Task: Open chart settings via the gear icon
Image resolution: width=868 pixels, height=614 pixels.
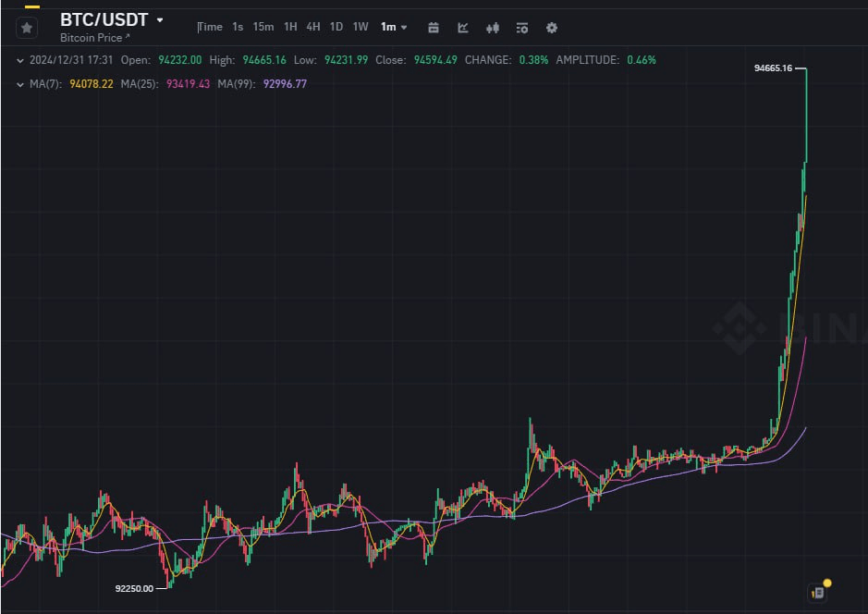Action: (x=552, y=28)
